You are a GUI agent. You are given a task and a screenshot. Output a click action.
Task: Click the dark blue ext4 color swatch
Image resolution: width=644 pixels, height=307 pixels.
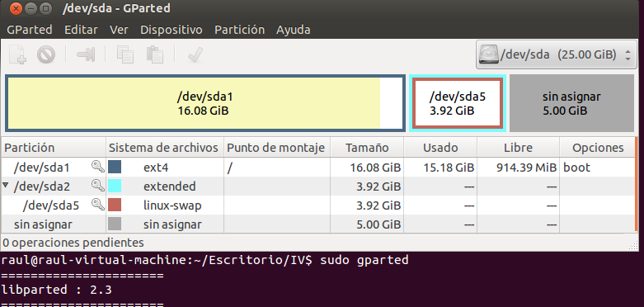pos(115,167)
